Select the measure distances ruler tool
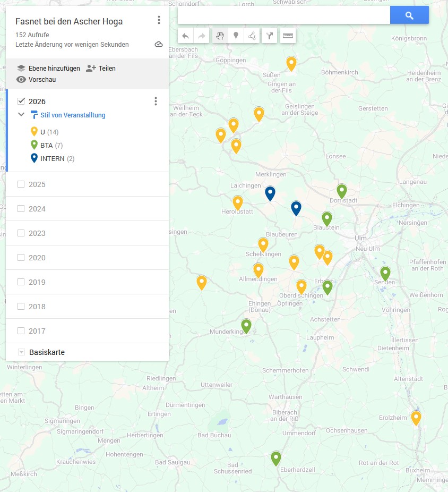 (x=288, y=36)
